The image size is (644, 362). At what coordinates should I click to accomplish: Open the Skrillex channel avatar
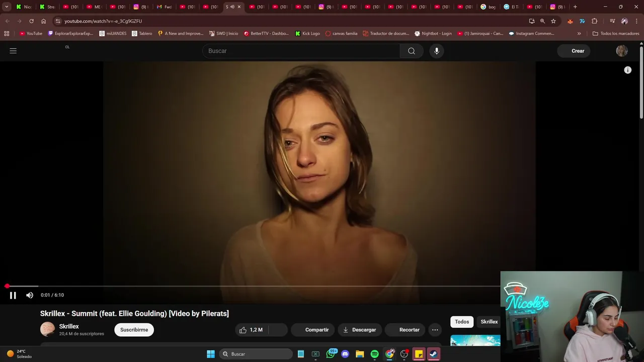coord(47,329)
